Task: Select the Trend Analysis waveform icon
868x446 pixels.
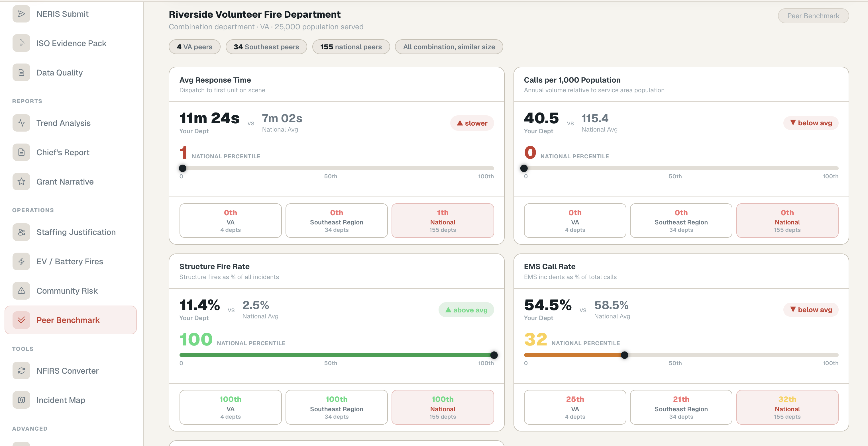Action: pyautogui.click(x=21, y=123)
